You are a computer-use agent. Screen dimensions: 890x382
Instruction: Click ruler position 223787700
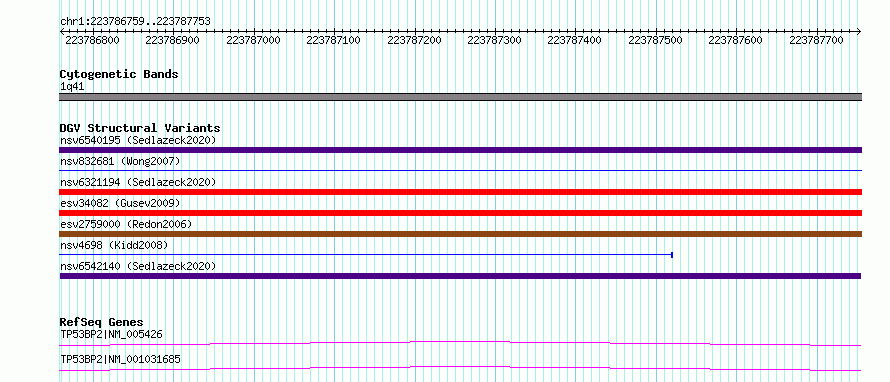(x=816, y=41)
